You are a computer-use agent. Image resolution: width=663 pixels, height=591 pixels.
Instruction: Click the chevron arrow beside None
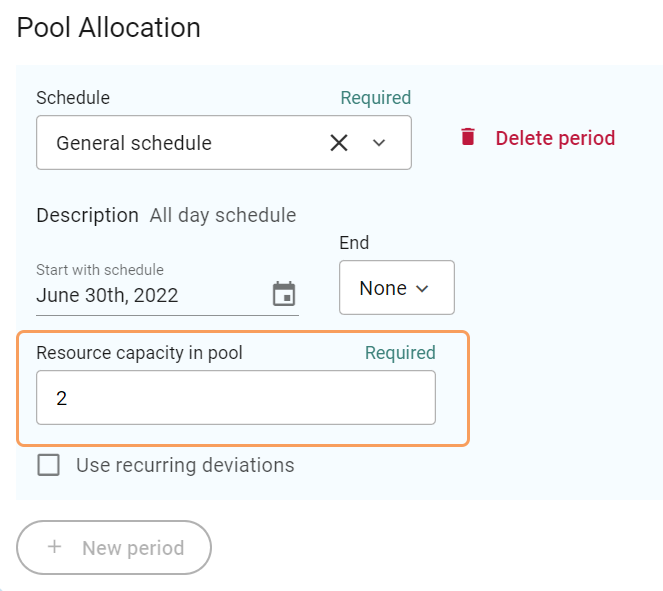click(422, 289)
